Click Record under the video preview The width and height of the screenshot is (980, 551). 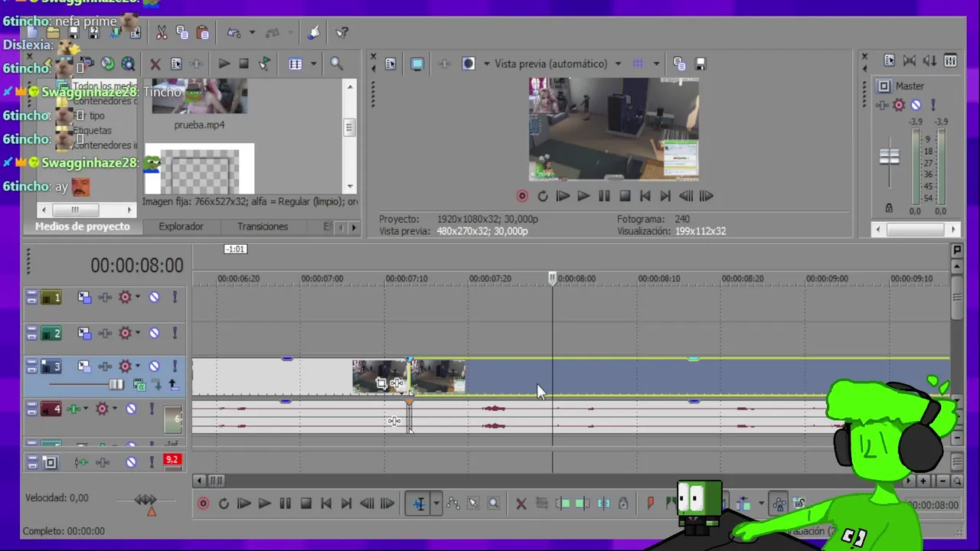tap(522, 196)
